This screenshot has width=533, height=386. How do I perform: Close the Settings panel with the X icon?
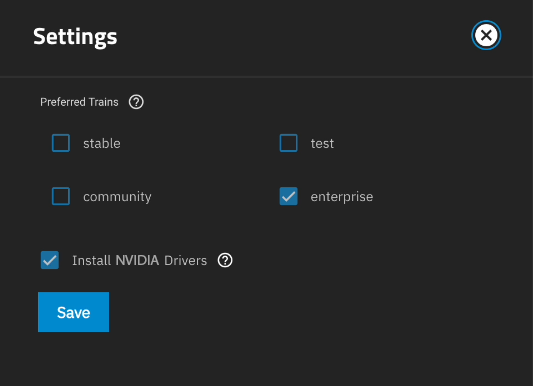tap(486, 35)
